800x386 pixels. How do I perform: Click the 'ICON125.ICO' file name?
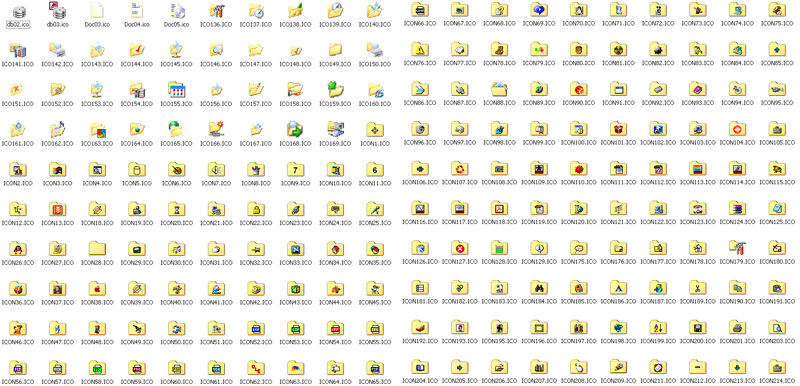pos(777,222)
